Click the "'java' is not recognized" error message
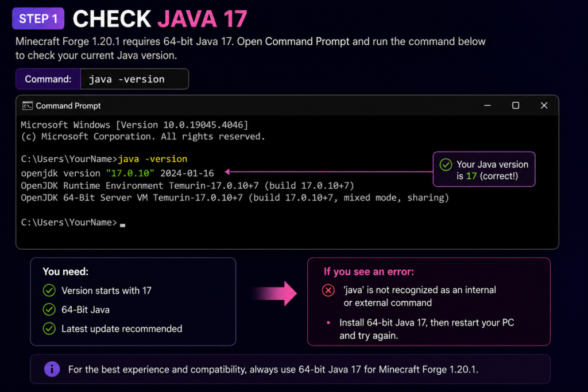588x392 pixels. point(420,296)
